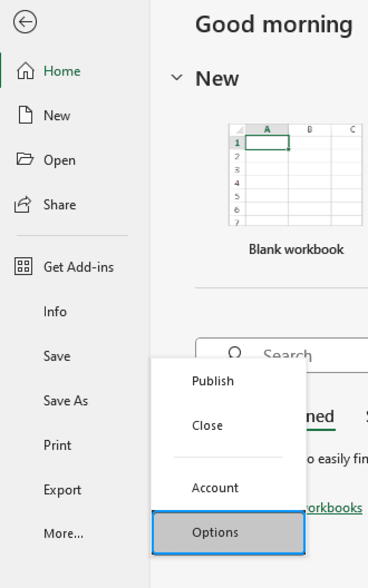Open the Print page
The height and width of the screenshot is (588, 368).
[57, 445]
